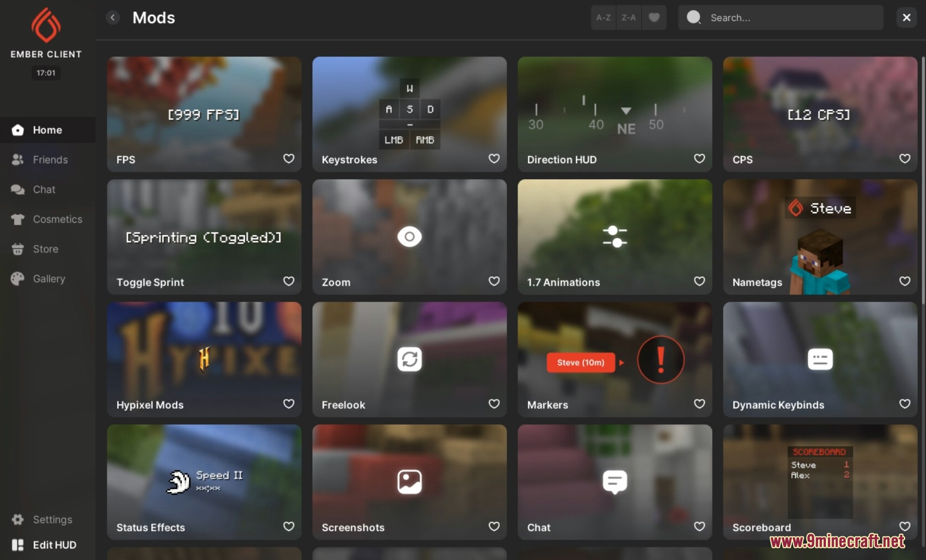
Task: Click the Friends people icon
Action: (18, 160)
